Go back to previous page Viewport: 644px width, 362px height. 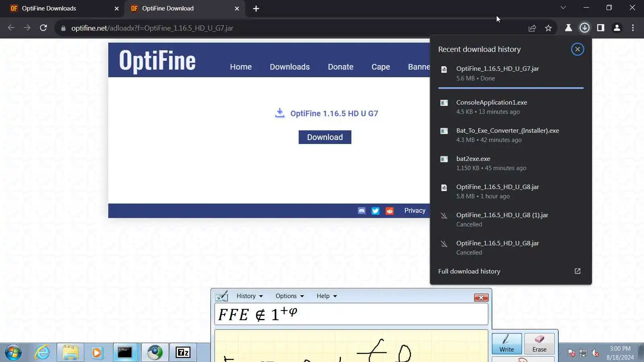pos(11,28)
